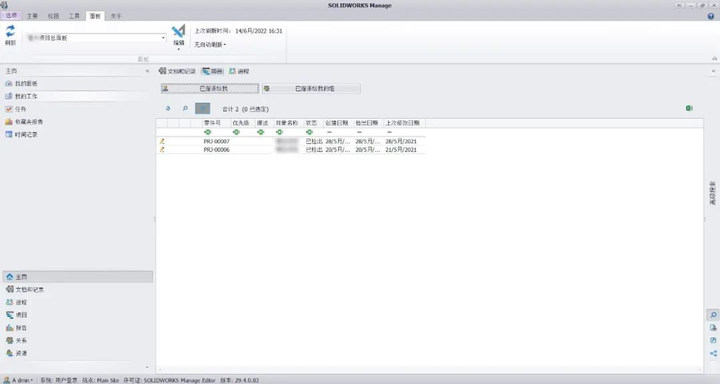Toggle the highlighted filter button above list
The width and height of the screenshot is (720, 384).
(x=202, y=108)
